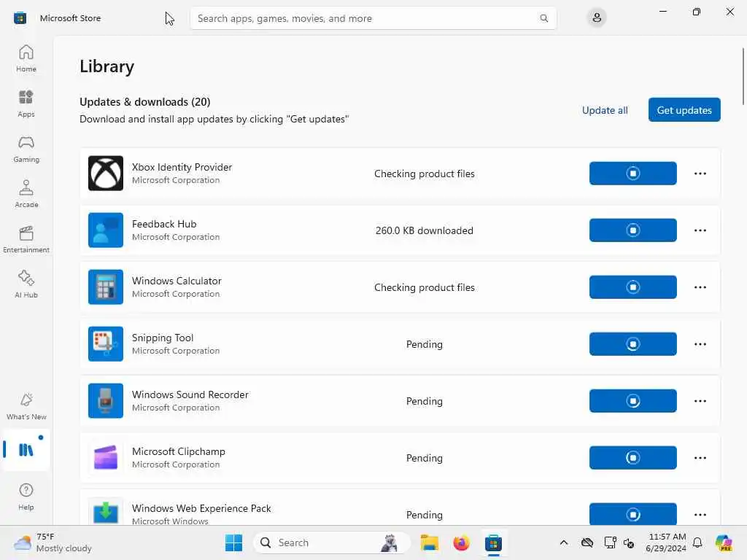Open more options for Xbox Identity Provider
Screen dimensions: 747x560
(700, 174)
